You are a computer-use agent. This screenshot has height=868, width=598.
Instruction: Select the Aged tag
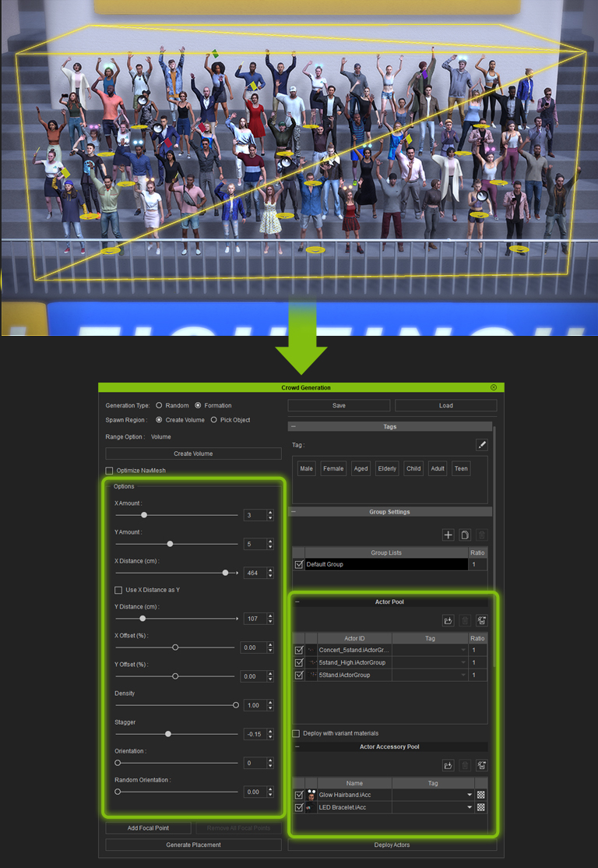coord(361,468)
